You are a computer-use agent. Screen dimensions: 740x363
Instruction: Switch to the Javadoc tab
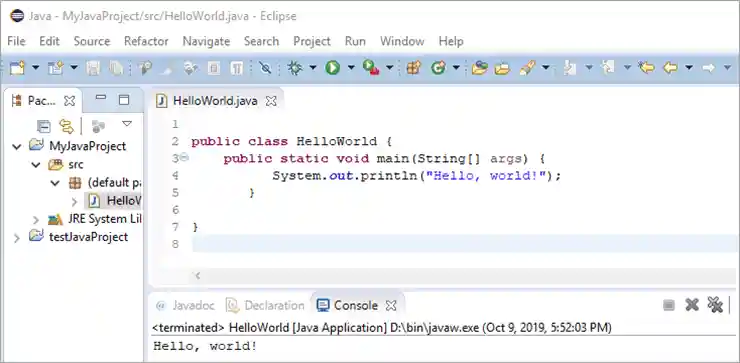click(185, 306)
